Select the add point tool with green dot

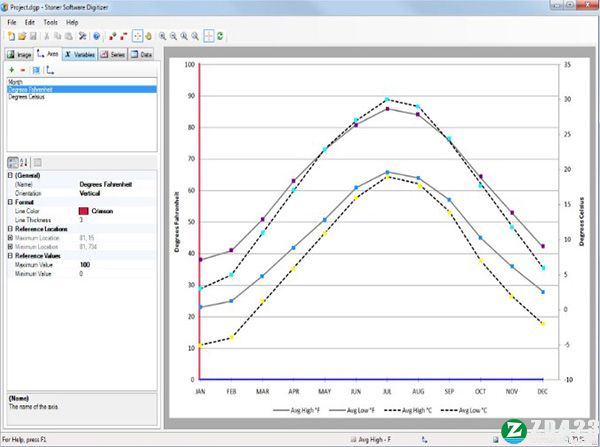tap(112, 36)
